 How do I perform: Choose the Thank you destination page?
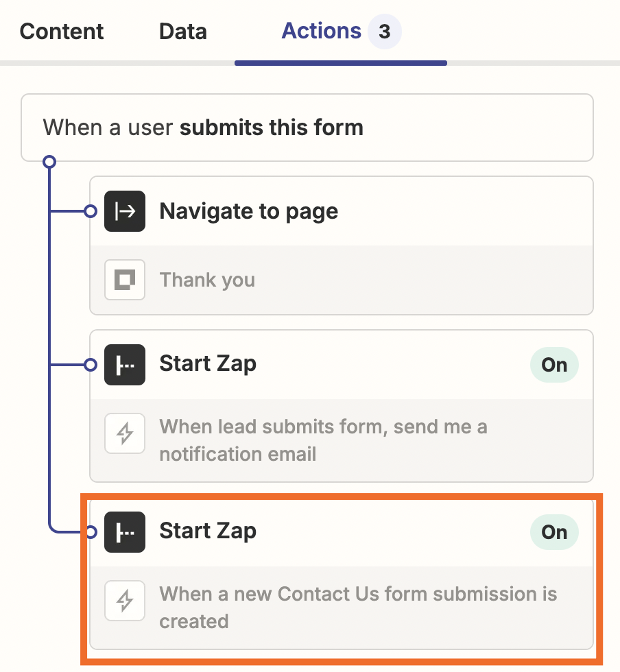tap(207, 280)
